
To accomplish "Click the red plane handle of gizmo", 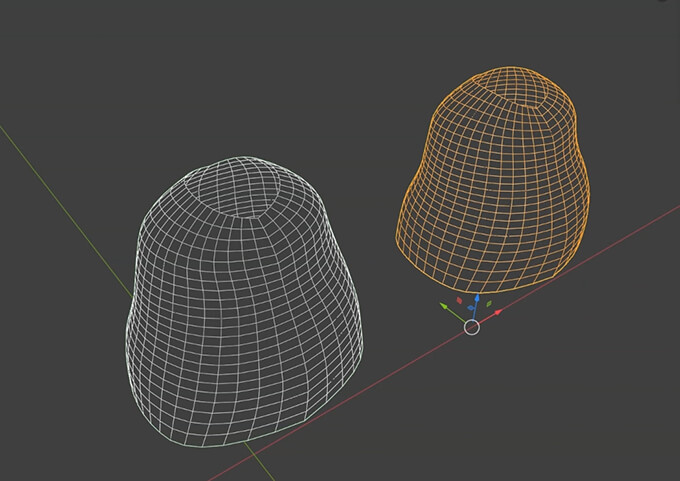I will point(459,299).
